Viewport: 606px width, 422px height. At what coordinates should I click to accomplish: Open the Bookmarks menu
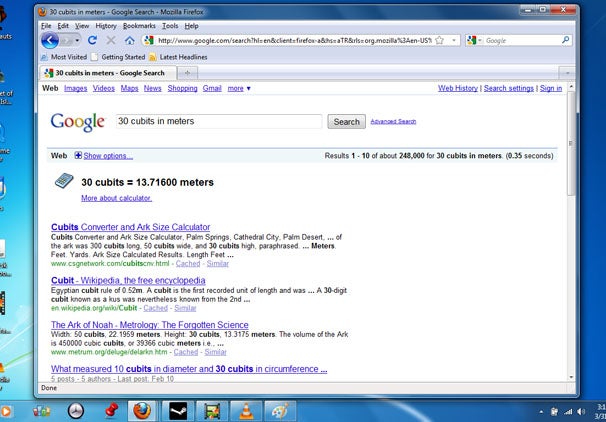point(139,26)
